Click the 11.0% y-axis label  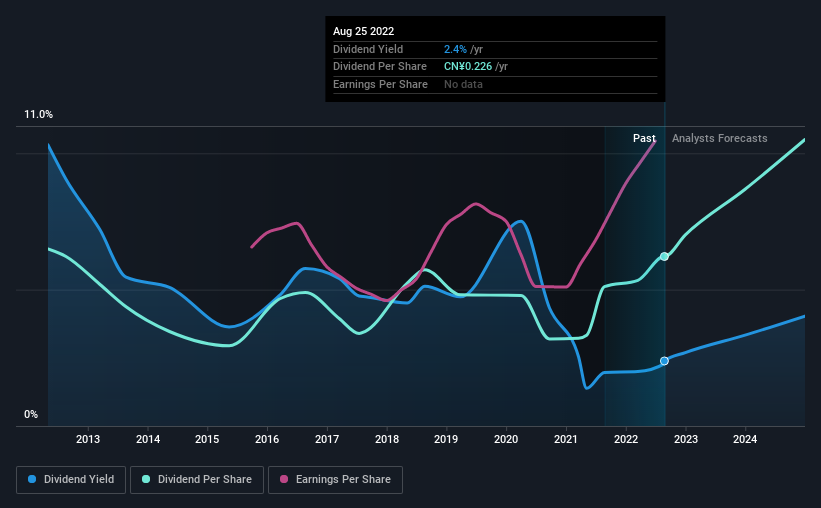click(x=39, y=115)
